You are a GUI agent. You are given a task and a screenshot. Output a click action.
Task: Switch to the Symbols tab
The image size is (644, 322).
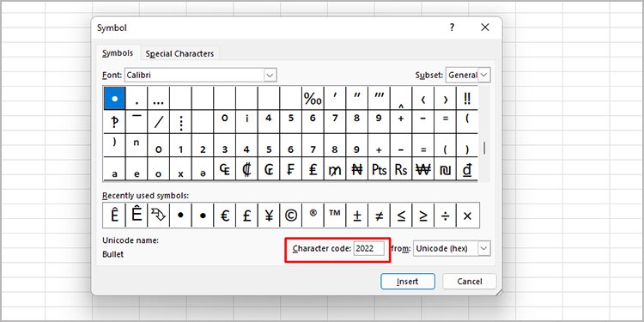118,53
